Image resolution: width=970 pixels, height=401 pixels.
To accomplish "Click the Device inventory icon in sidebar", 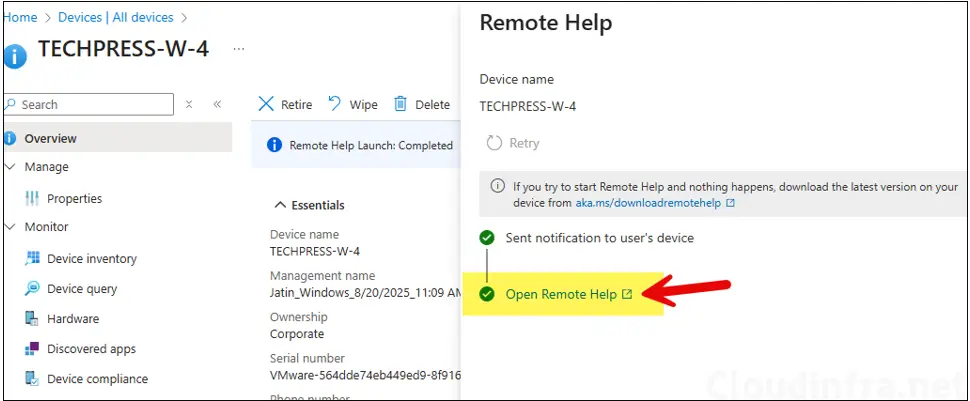I will pyautogui.click(x=32, y=259).
